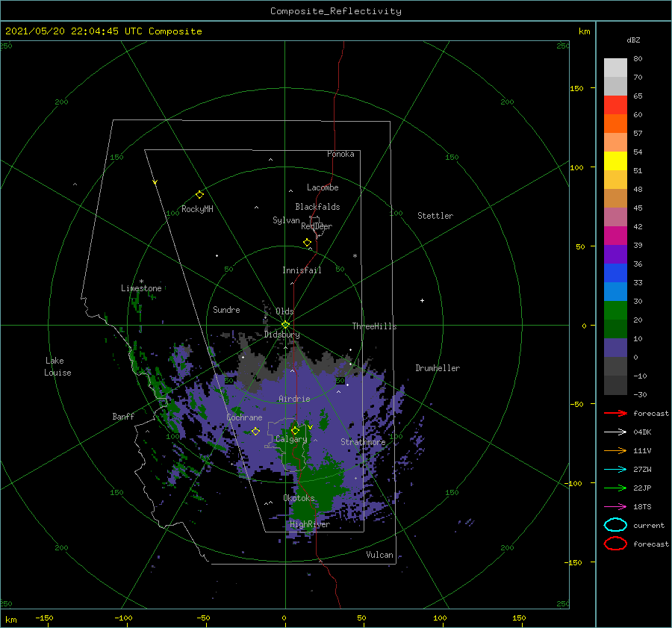672x628 pixels.
Task: Click the magenta 18TS arrow in legend
Action: [x=615, y=507]
